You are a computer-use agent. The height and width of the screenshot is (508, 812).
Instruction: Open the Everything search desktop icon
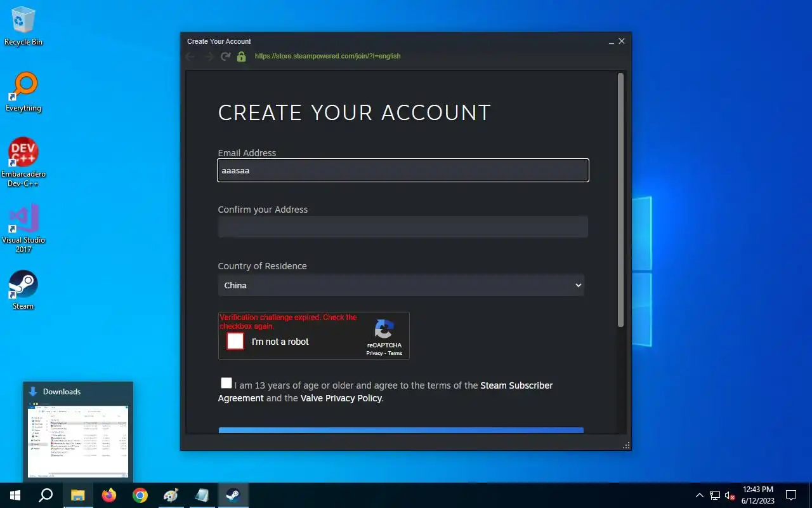(x=23, y=92)
